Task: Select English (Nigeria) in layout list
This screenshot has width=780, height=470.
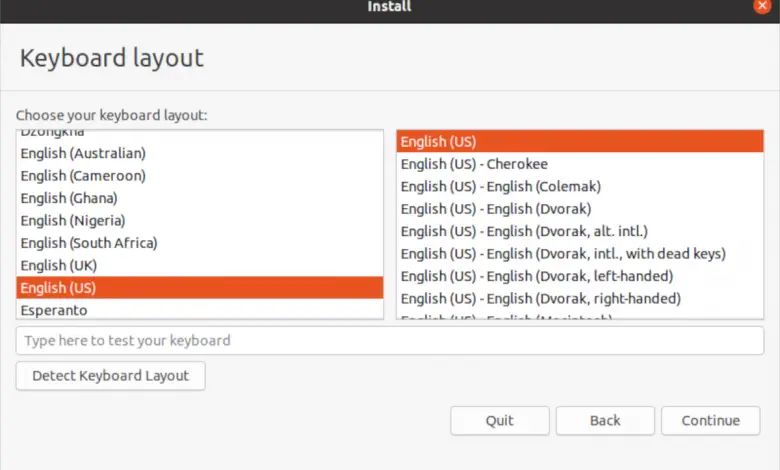Action: click(73, 220)
